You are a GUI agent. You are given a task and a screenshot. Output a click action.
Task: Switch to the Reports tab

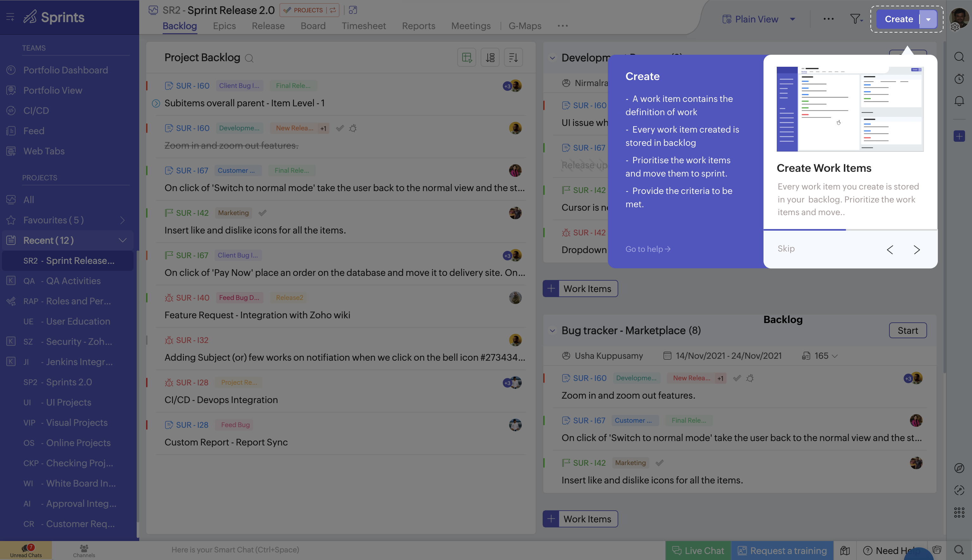tap(419, 26)
